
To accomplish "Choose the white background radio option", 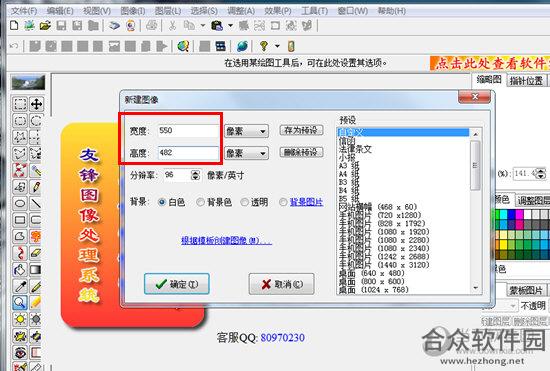I will [x=162, y=202].
